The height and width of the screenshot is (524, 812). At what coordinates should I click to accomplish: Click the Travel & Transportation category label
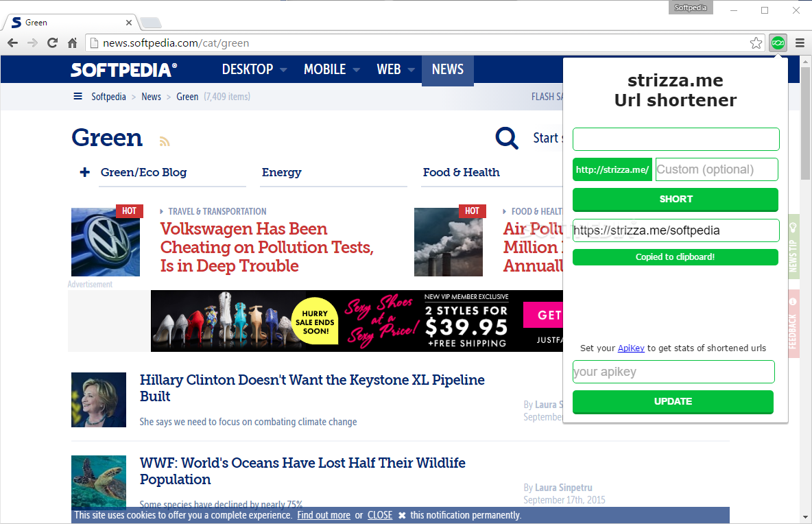[217, 211]
